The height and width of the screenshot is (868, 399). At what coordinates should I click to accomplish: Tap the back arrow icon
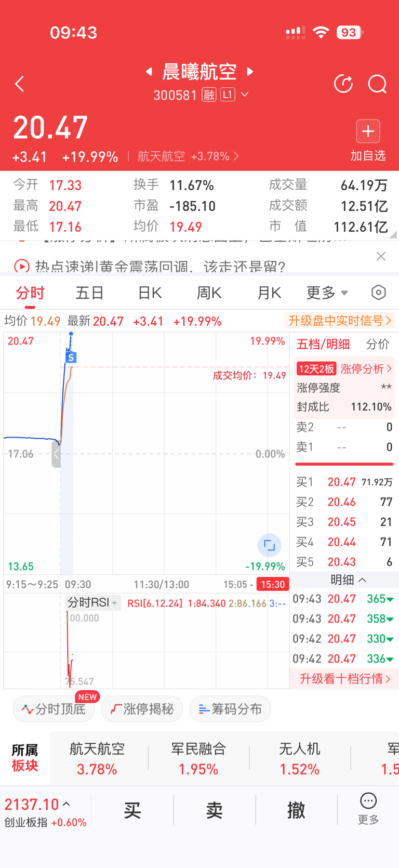[x=20, y=84]
